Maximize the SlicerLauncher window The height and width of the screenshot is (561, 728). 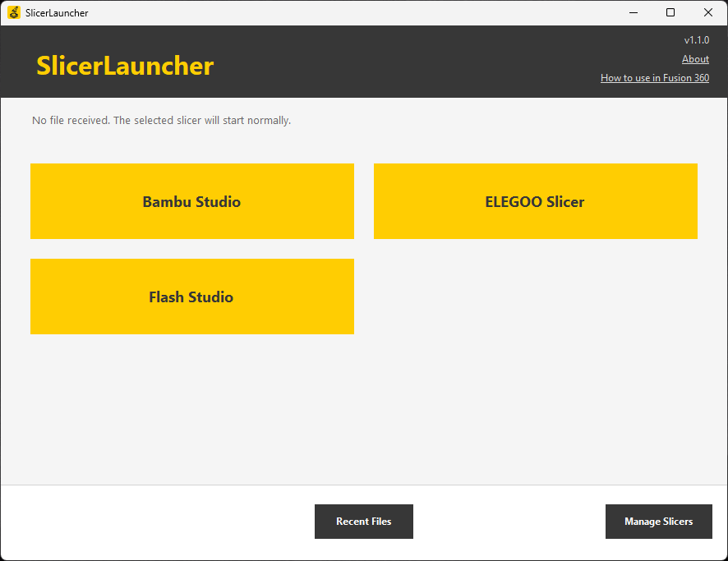click(670, 12)
